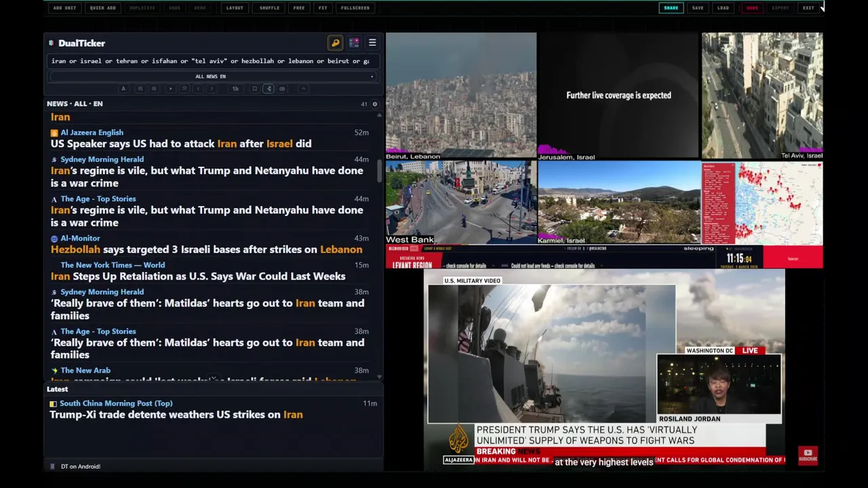The height and width of the screenshot is (488, 868).
Task: Click the Latest section header
Action: click(x=58, y=389)
